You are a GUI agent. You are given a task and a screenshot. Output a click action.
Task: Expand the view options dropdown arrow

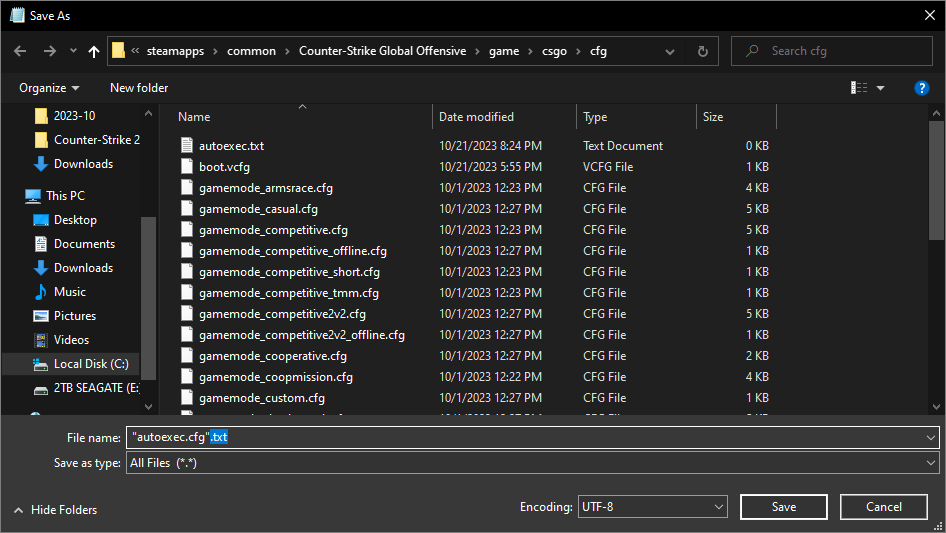880,88
